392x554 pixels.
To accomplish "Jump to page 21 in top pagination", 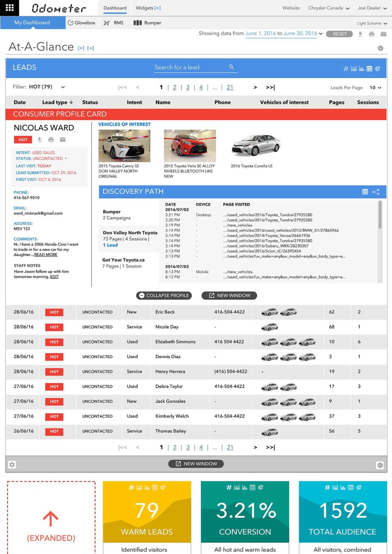I will (x=230, y=87).
